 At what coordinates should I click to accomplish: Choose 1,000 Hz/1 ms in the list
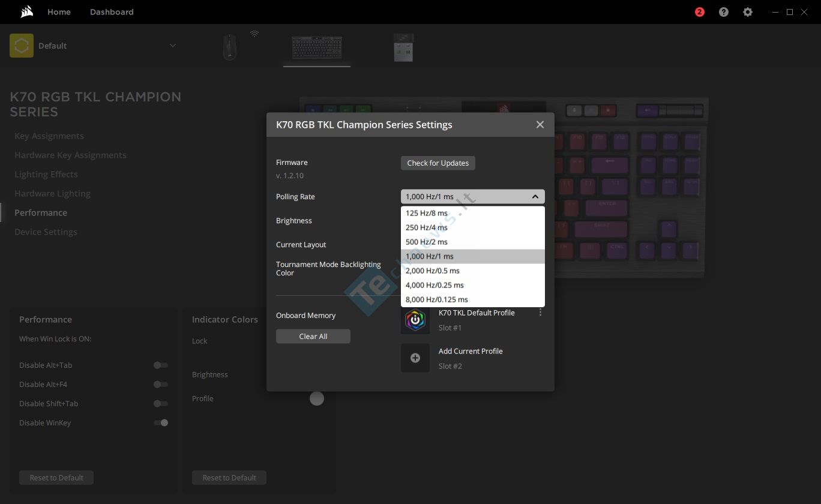473,257
